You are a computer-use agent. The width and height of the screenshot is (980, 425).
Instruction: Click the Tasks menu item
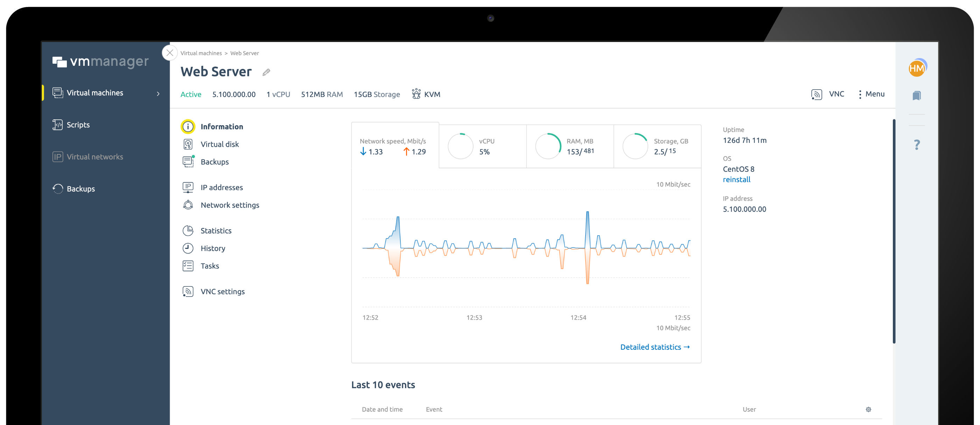point(209,265)
